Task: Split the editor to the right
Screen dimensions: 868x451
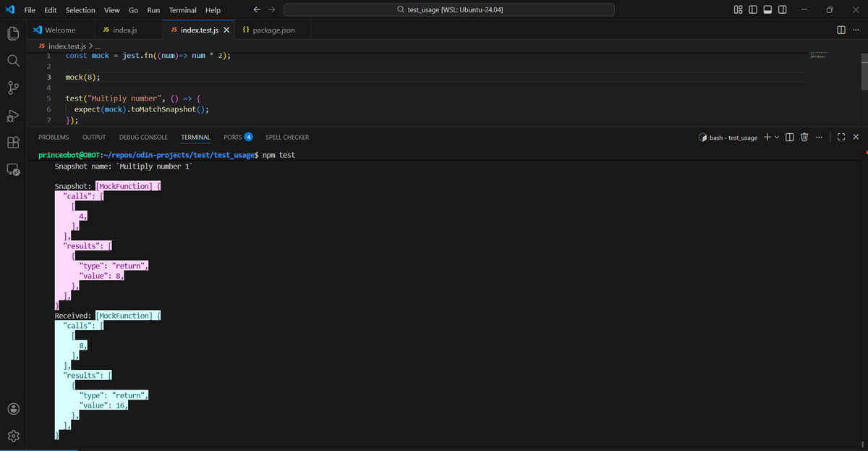Action: [841, 30]
